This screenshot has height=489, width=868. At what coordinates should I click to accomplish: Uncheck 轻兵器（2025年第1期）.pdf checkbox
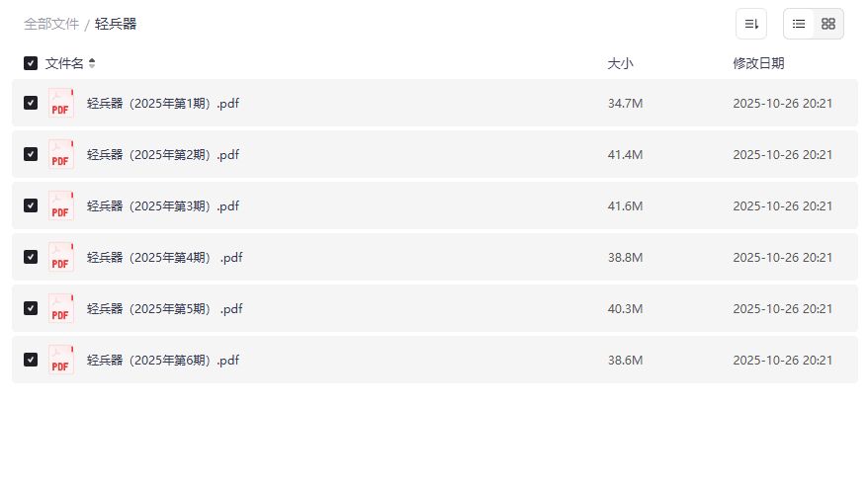click(x=31, y=103)
